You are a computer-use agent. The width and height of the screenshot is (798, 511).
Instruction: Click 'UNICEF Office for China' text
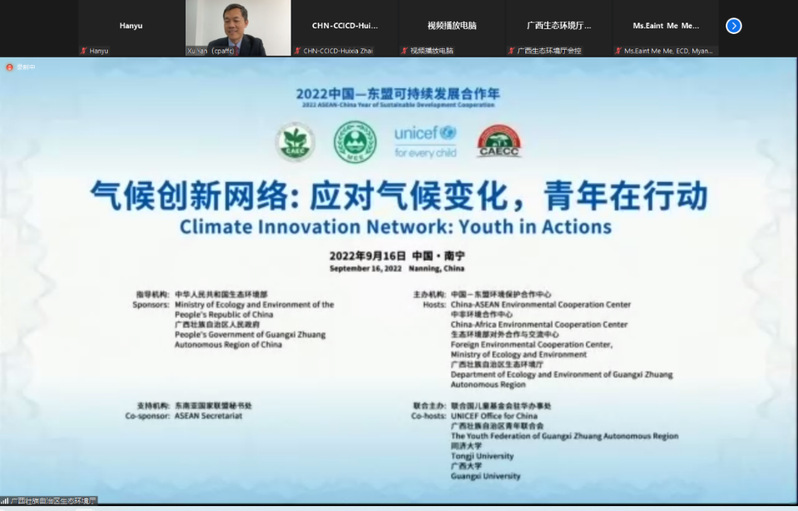tap(494, 416)
